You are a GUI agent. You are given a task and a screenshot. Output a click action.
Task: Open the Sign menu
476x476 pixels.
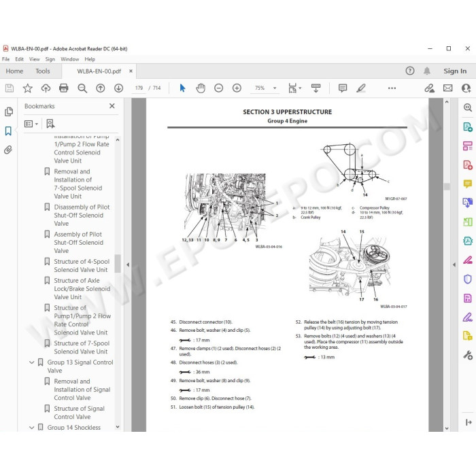tap(50, 59)
